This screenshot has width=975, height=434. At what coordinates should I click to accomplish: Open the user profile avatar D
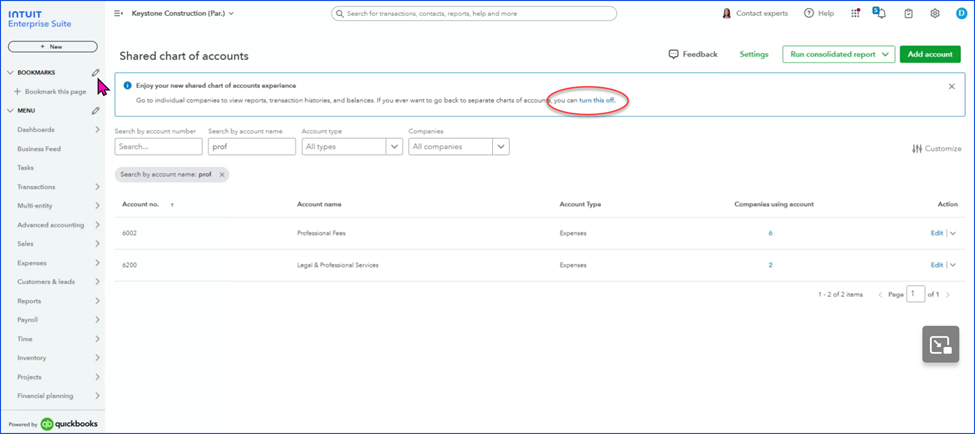[x=961, y=13]
